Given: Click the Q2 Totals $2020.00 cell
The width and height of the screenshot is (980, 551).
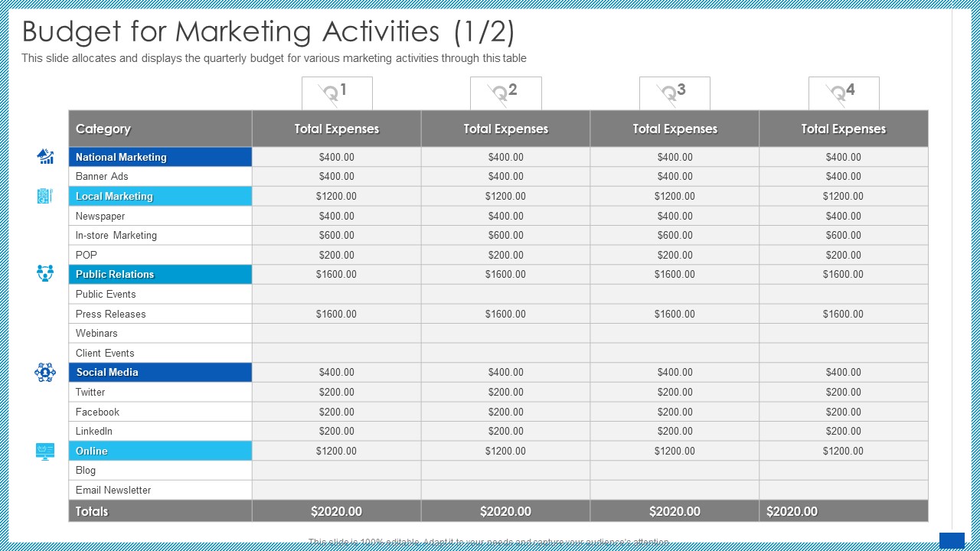Looking at the screenshot, I should point(506,511).
